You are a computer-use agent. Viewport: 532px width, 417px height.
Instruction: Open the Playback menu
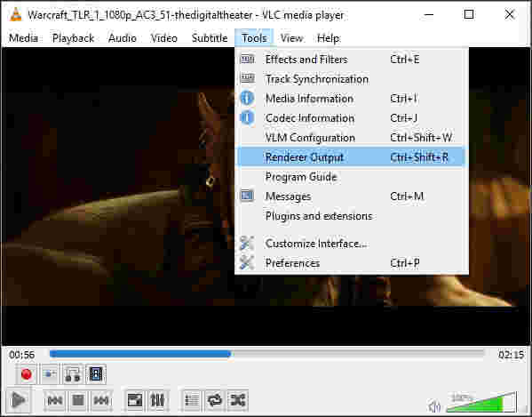(74, 38)
